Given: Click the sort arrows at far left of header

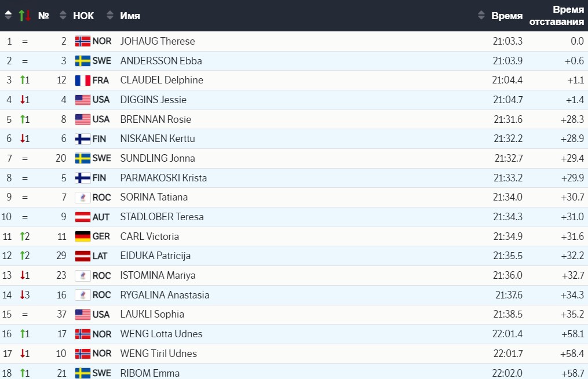Looking at the screenshot, I should tap(8, 16).
